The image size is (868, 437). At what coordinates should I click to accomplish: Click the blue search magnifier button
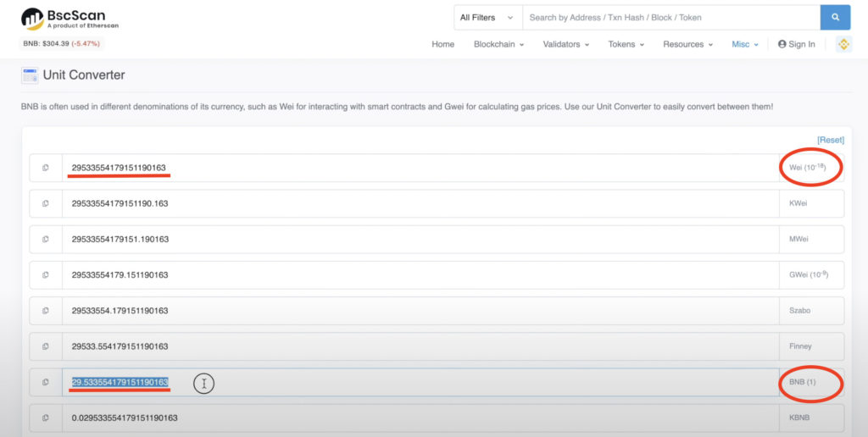(x=835, y=18)
